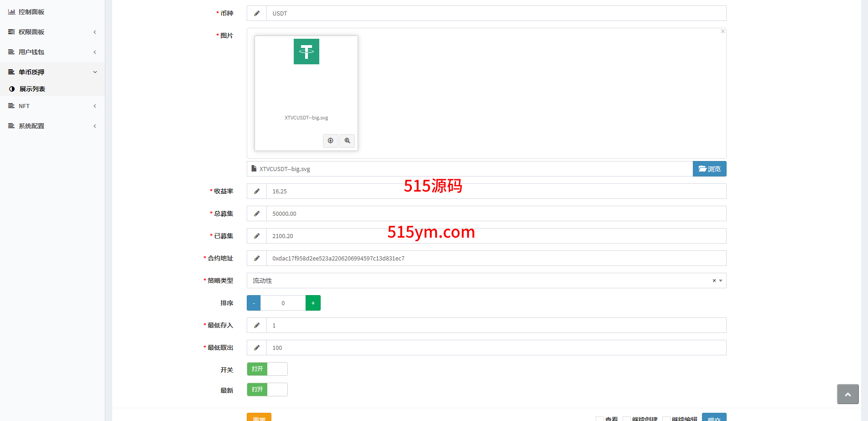This screenshot has height=421, width=868.
Task: Click the download icon on image preview
Action: 330,140
